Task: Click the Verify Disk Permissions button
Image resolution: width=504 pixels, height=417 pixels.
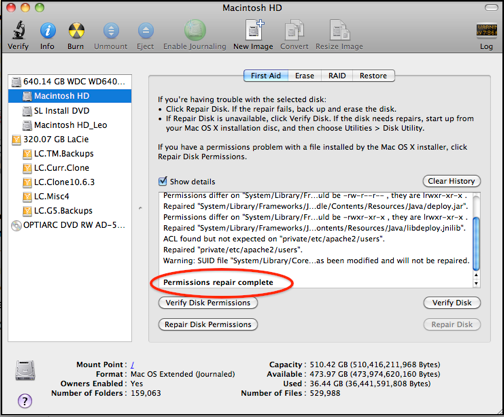Action: click(208, 303)
